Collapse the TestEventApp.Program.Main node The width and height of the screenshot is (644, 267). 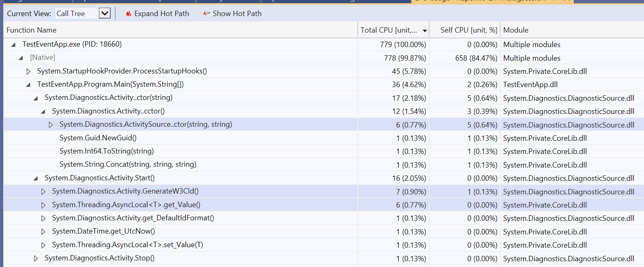click(28, 84)
